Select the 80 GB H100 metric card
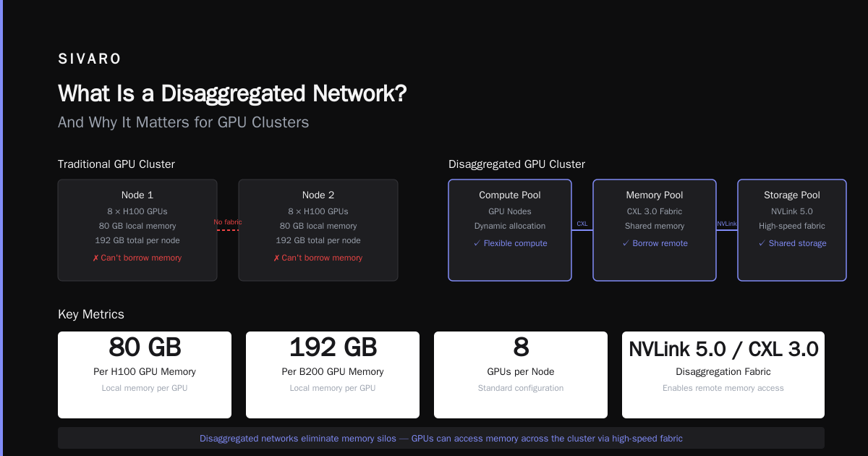 (145, 375)
